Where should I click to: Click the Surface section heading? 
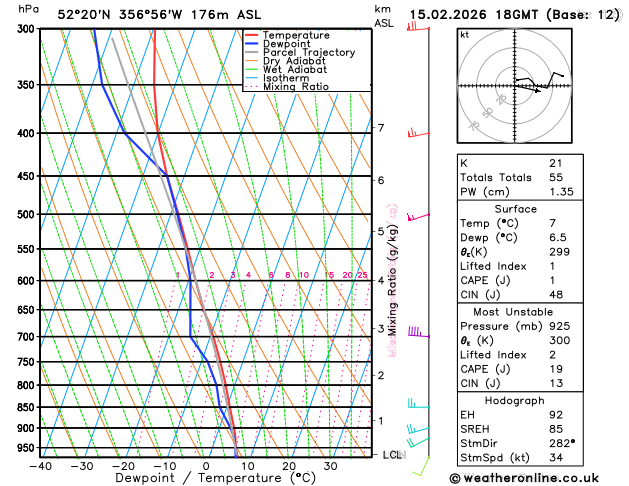[x=515, y=209]
